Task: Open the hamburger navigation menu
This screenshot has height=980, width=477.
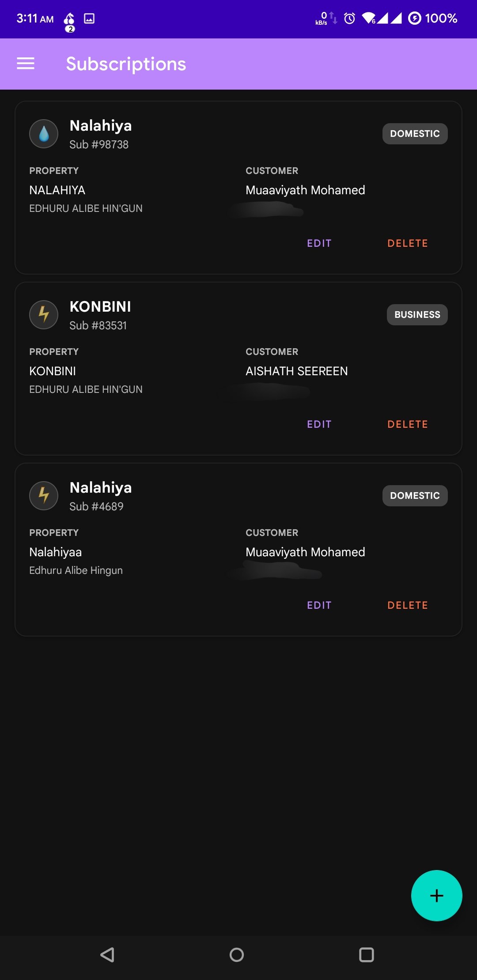Action: click(26, 64)
